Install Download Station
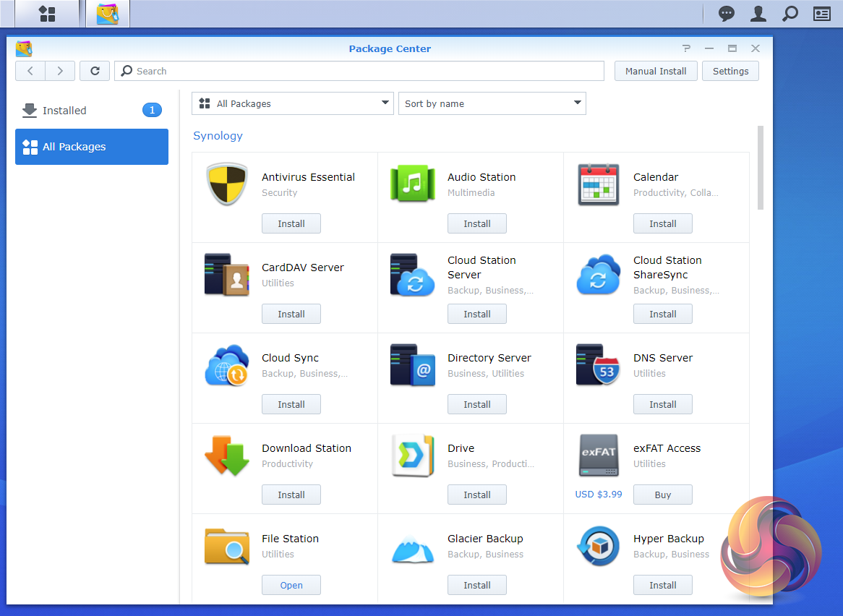Screen dimensions: 843x616 click(x=291, y=495)
